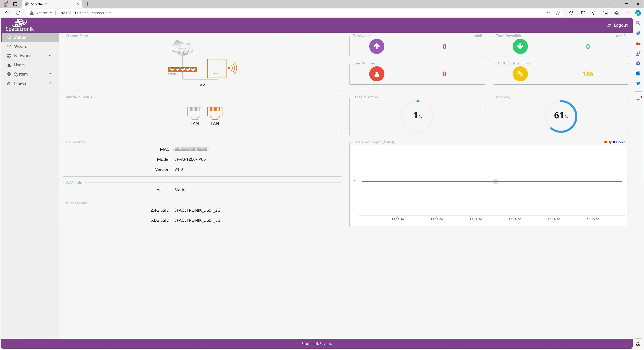The image size is (644, 350).
Task: Click the AP device icon in diagram
Action: coord(217,68)
